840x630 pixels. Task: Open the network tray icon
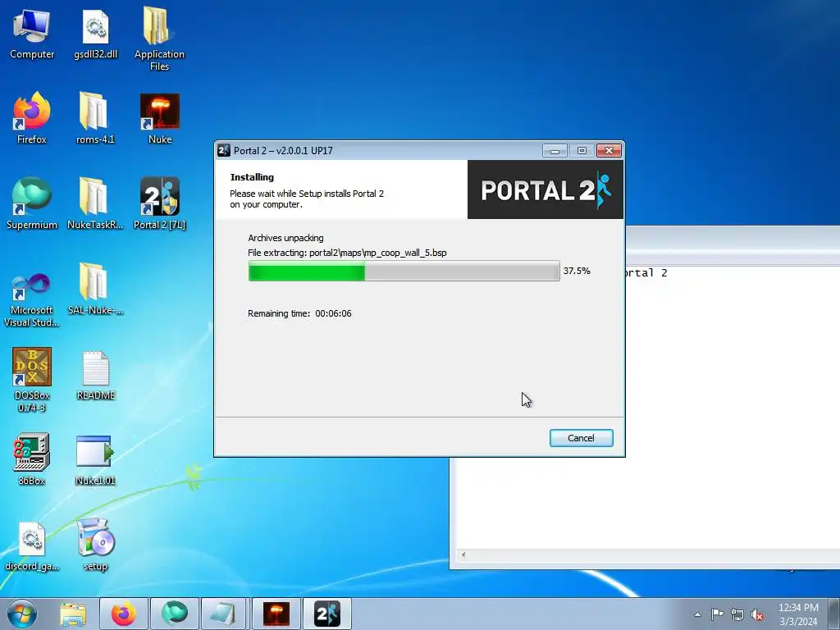(737, 614)
